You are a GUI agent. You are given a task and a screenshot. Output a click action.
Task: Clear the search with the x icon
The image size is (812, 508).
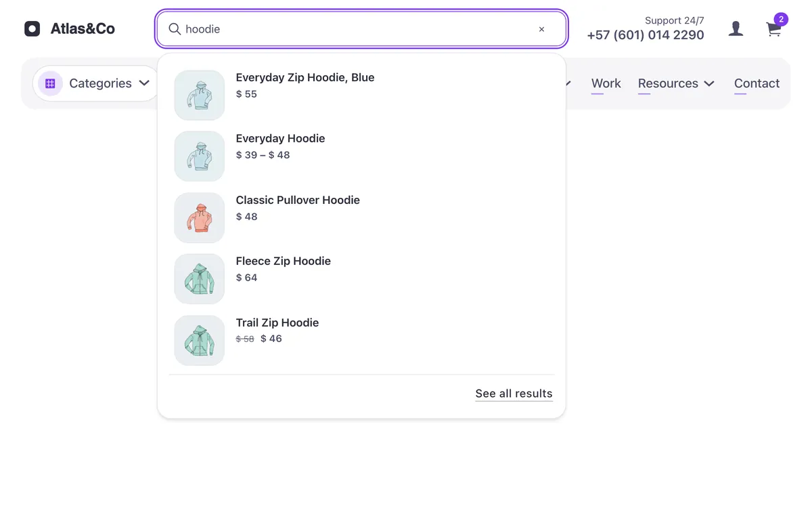(541, 29)
